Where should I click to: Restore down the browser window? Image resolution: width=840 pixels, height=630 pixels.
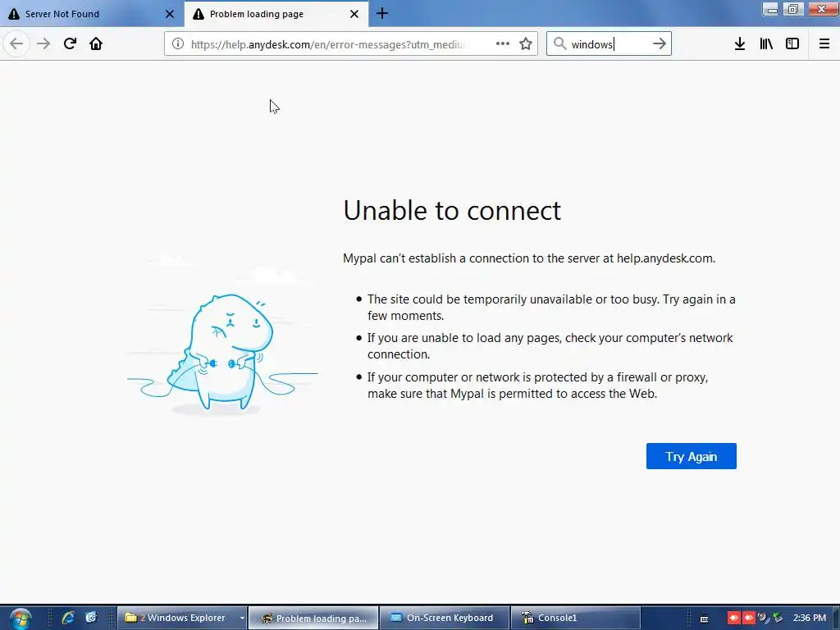pyautogui.click(x=793, y=9)
